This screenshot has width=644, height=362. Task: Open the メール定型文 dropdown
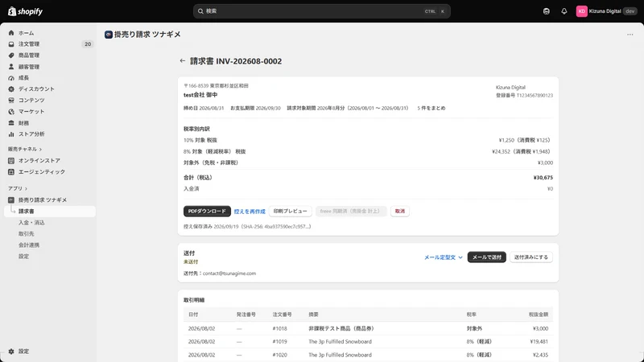444,257
